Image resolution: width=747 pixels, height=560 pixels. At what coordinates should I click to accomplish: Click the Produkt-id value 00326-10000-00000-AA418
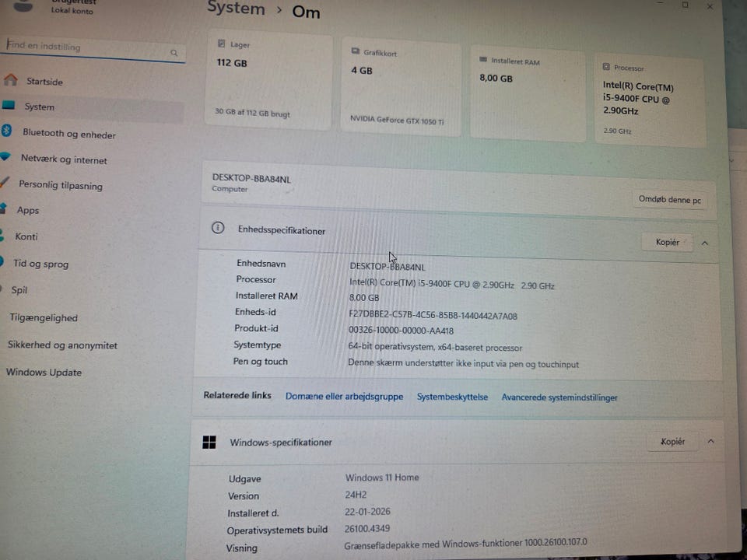pyautogui.click(x=401, y=331)
